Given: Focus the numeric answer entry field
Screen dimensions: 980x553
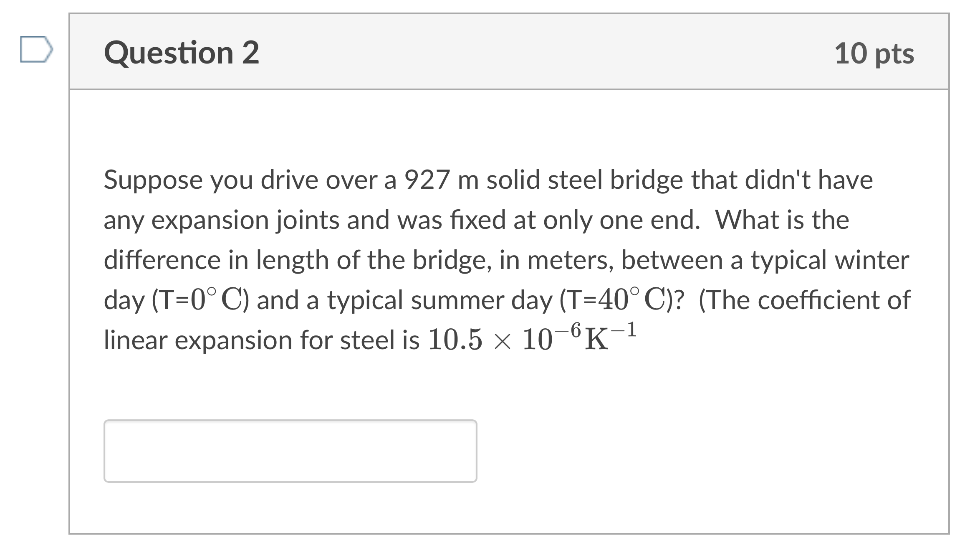Looking at the screenshot, I should click(290, 451).
